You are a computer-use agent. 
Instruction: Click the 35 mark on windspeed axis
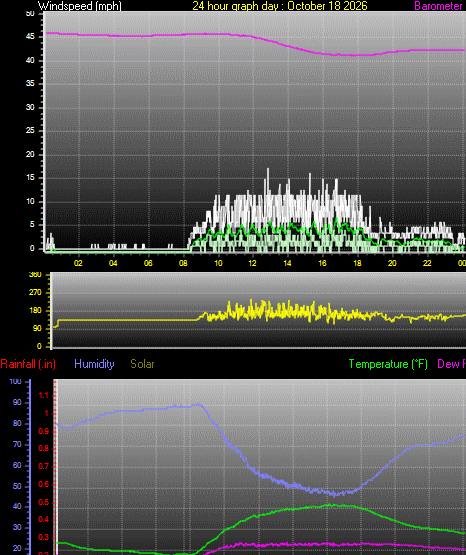pyautogui.click(x=30, y=84)
